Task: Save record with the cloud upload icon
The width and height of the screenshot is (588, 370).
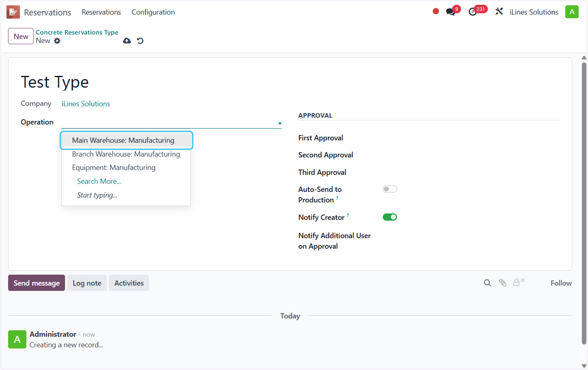Action: coord(127,41)
